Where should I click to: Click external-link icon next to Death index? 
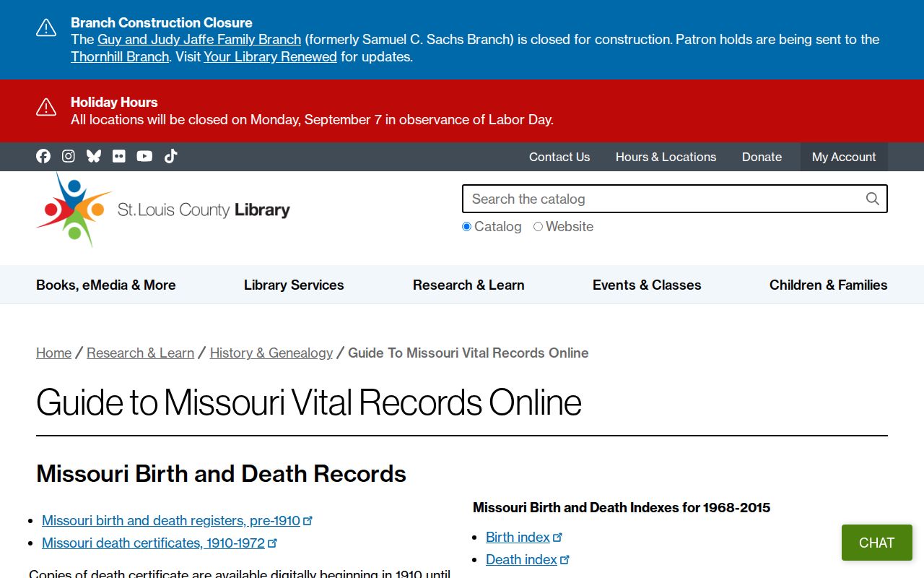coord(565,559)
